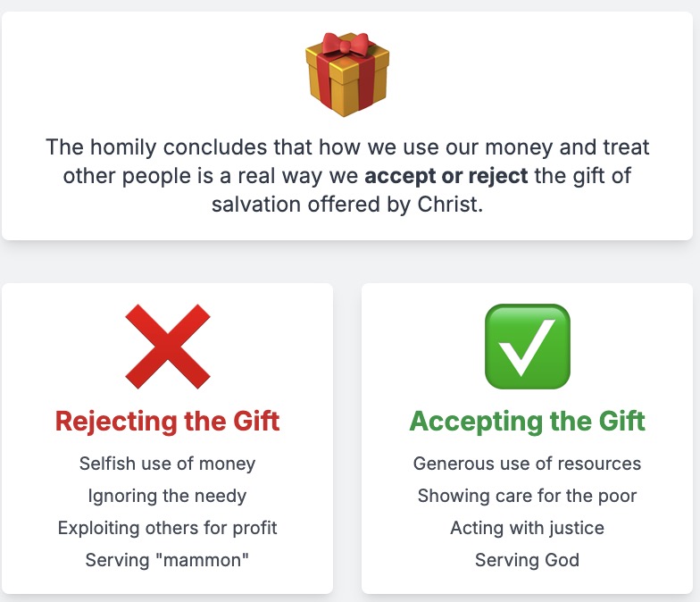
Task: Select the "Rejecting the Gift" heading
Action: click(168, 422)
